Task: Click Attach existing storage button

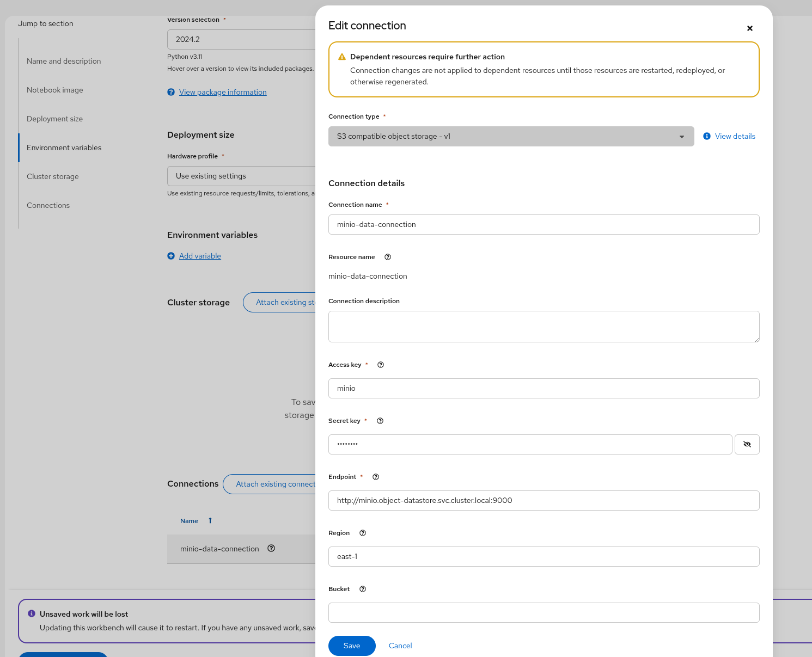Action: [x=279, y=302]
